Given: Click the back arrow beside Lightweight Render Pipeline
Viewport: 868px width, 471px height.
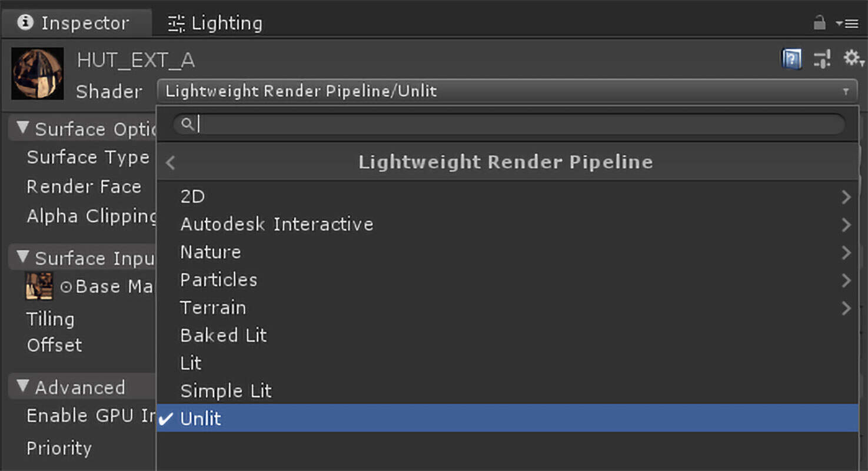Looking at the screenshot, I should coord(171,162).
